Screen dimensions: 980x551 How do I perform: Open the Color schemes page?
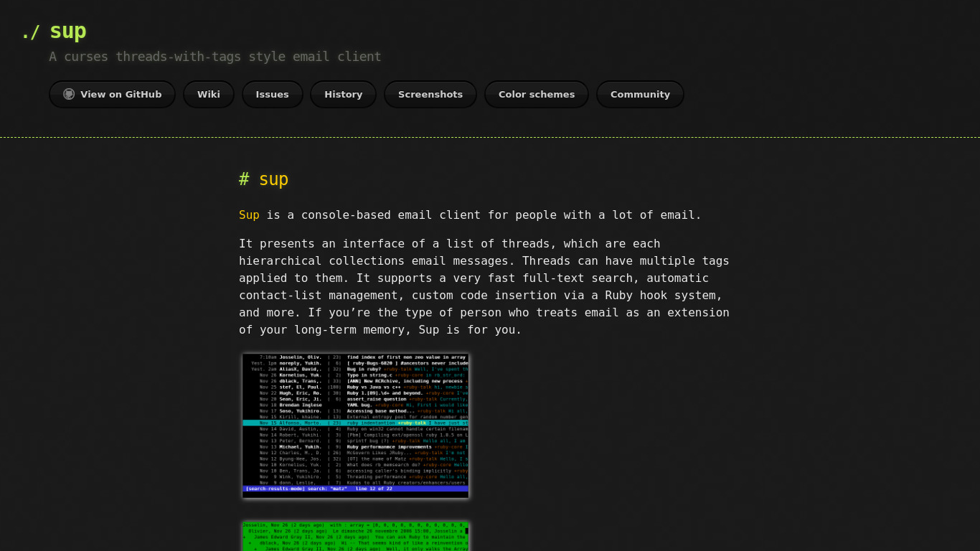pos(537,94)
